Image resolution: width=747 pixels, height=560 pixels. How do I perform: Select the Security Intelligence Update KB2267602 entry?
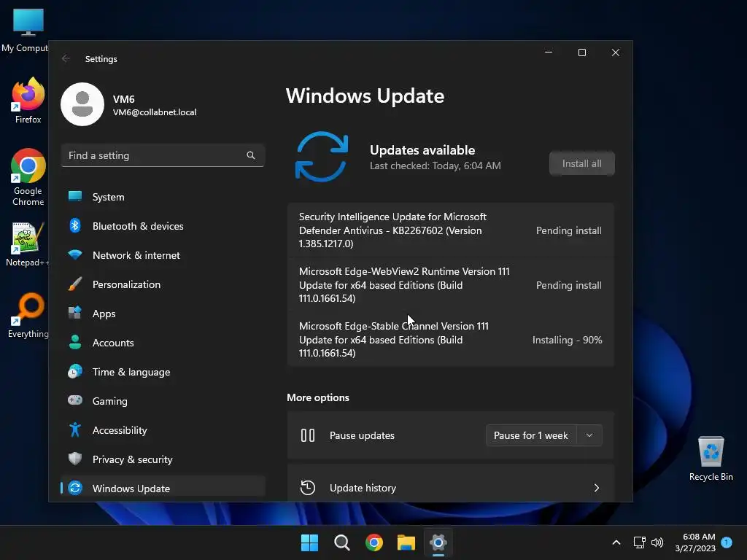(450, 230)
